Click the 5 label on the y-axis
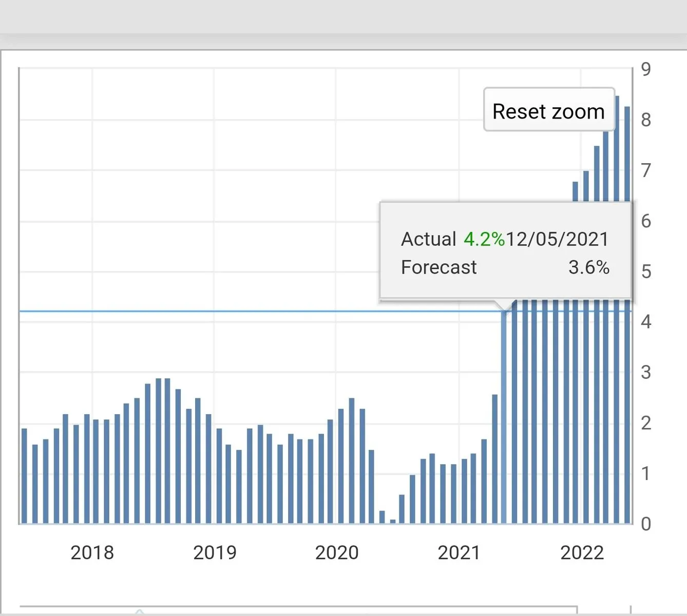Image resolution: width=687 pixels, height=616 pixels. [x=646, y=272]
